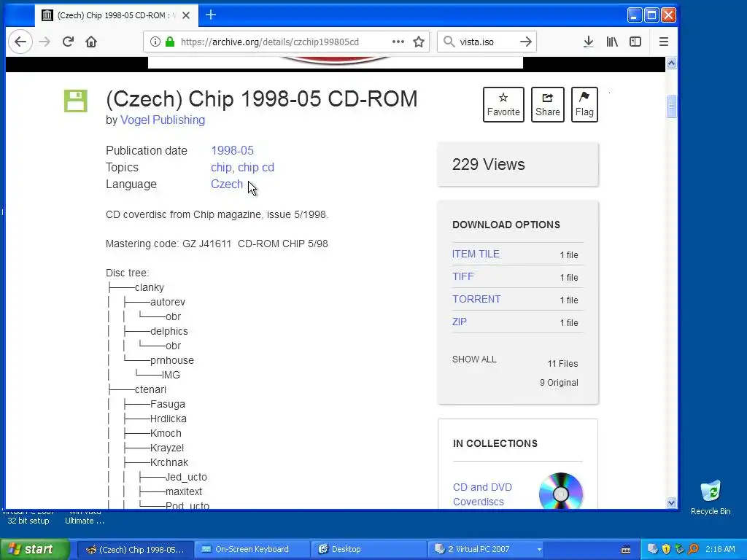Viewport: 747px width, 560px height.
Task: Open the Vogel Publishing author link
Action: click(163, 120)
